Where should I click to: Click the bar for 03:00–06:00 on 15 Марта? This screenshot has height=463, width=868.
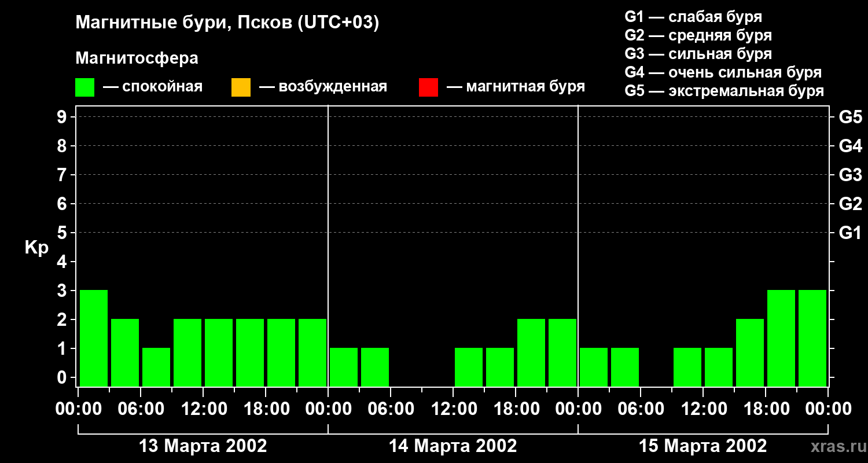[x=625, y=367]
